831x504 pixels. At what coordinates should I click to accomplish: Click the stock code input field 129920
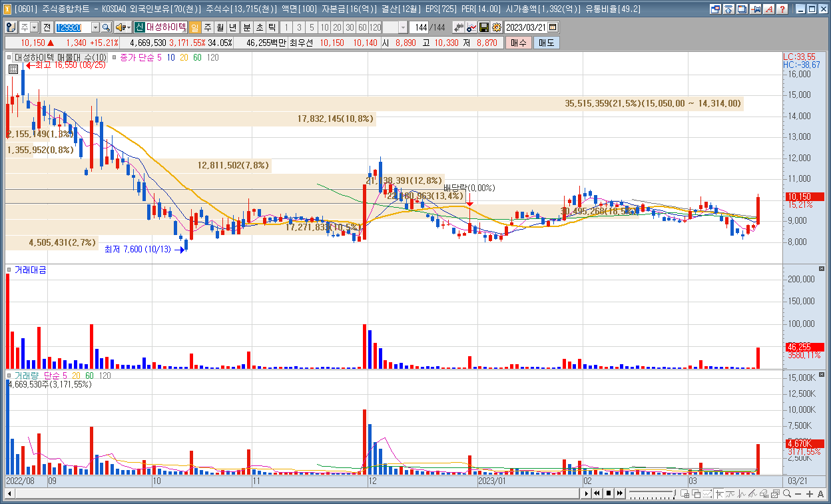(x=73, y=27)
